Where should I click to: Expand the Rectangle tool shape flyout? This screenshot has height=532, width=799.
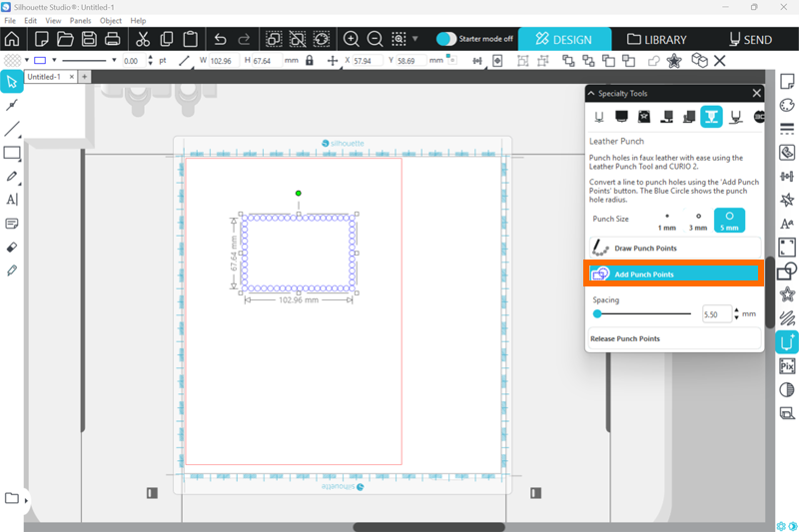pyautogui.click(x=19, y=159)
